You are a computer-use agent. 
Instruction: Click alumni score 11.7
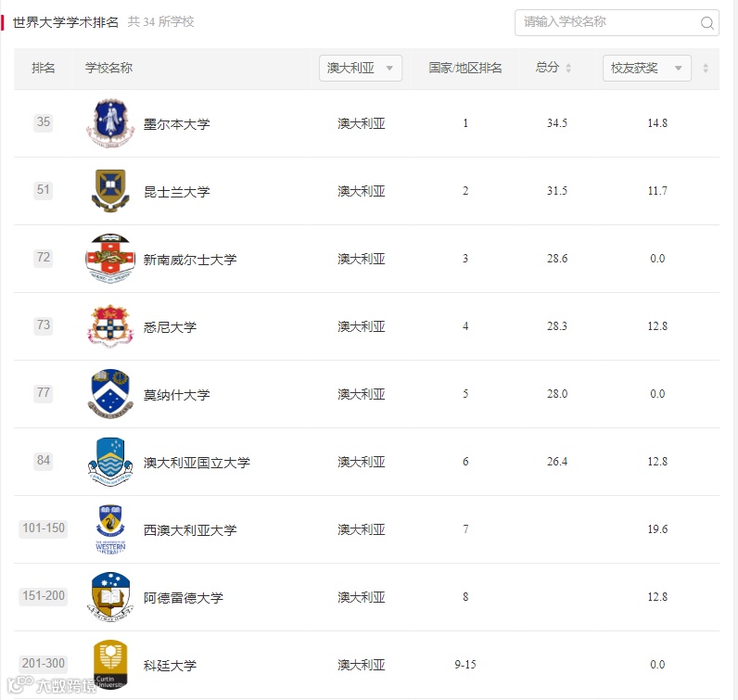(x=657, y=191)
